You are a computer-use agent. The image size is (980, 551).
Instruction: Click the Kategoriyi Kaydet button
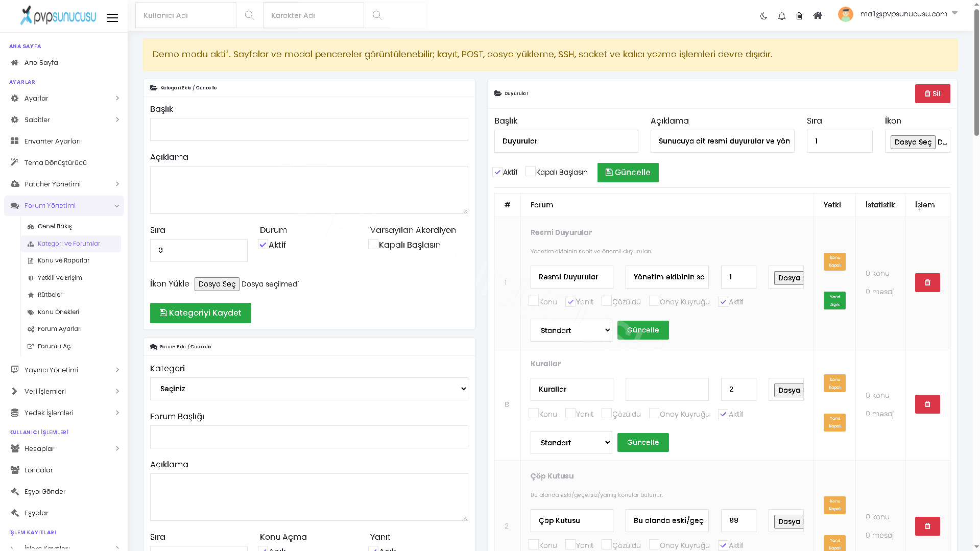pos(201,313)
